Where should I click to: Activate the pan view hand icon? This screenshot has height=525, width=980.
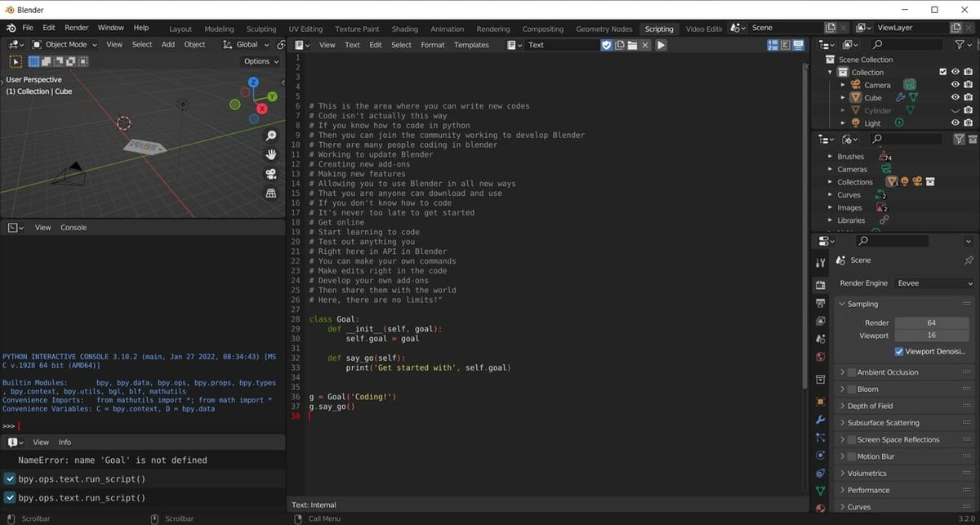(271, 154)
